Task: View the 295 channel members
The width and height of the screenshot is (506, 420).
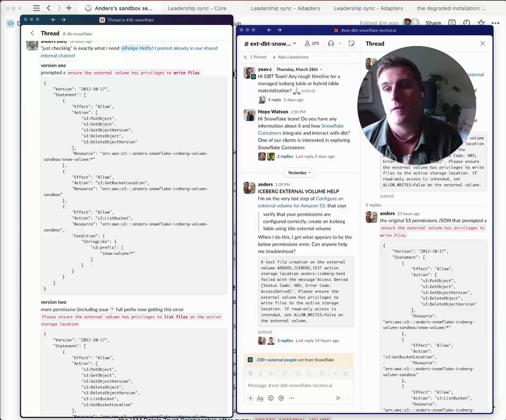Action: 312,44
